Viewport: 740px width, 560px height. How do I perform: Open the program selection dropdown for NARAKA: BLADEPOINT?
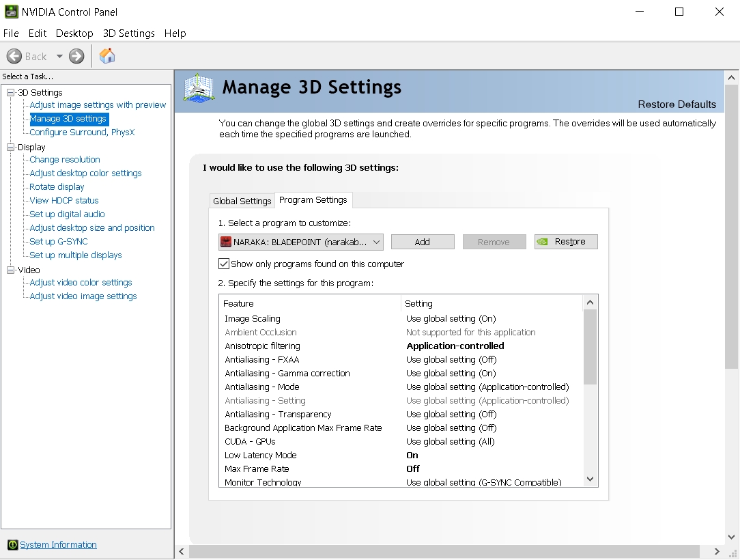point(377,242)
